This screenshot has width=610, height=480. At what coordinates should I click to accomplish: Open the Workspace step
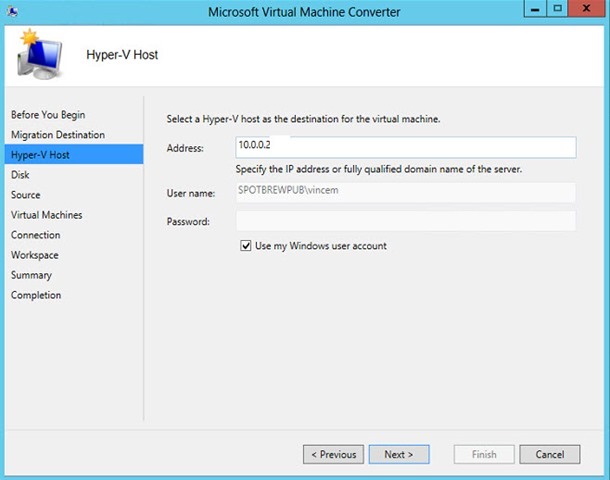tap(35, 255)
